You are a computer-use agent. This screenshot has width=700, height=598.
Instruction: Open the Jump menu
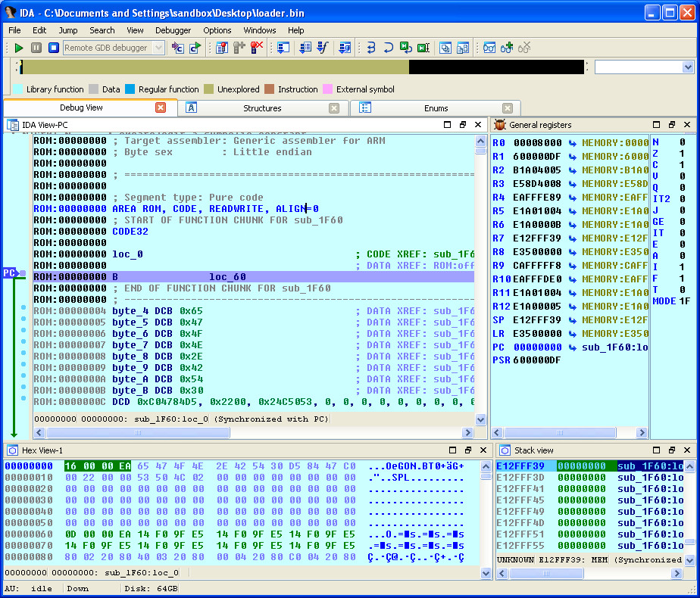68,30
